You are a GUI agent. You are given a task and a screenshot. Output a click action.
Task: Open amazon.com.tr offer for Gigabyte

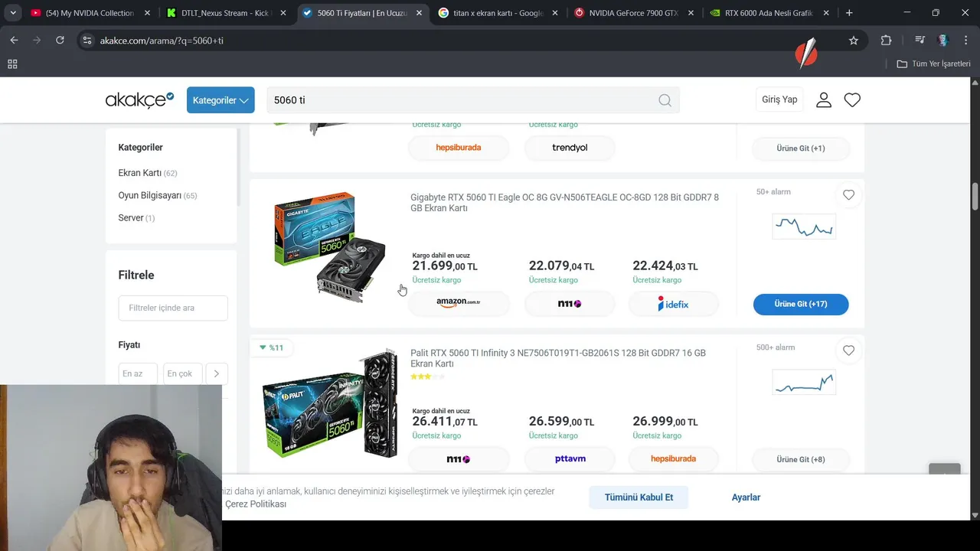[x=459, y=304]
